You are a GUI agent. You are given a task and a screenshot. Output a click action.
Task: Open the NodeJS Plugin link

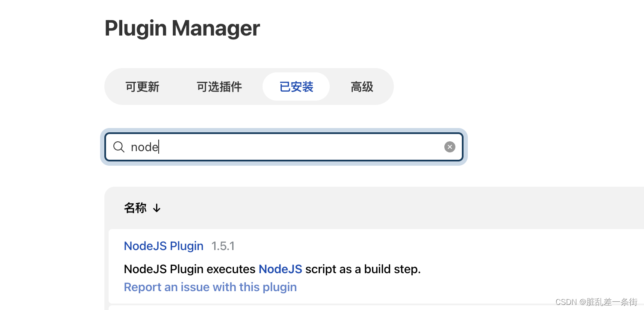(x=164, y=246)
